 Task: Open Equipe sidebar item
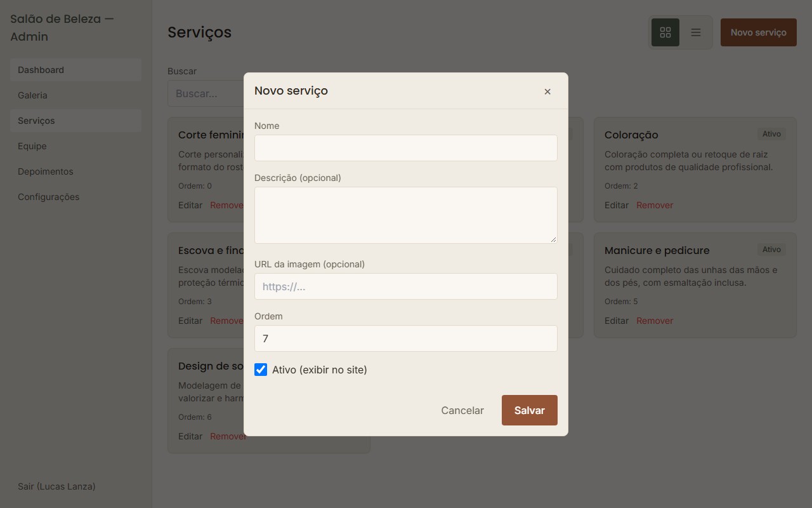pos(75,146)
